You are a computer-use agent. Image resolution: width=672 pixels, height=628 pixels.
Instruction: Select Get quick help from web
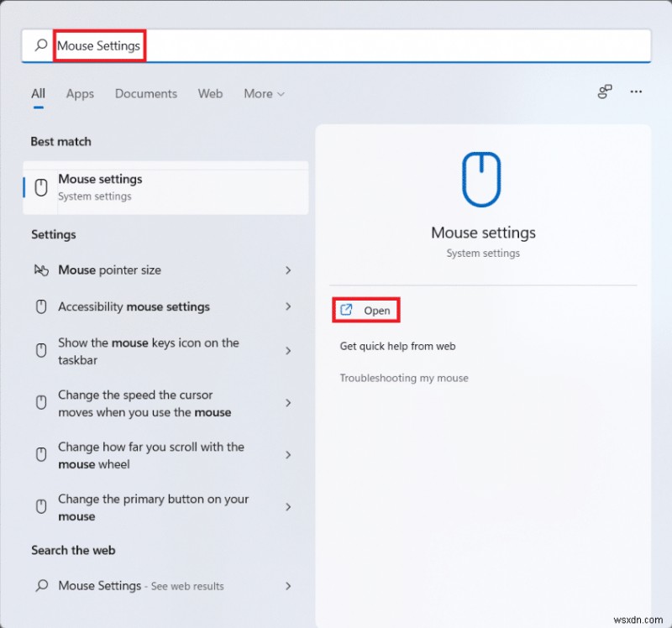click(397, 346)
